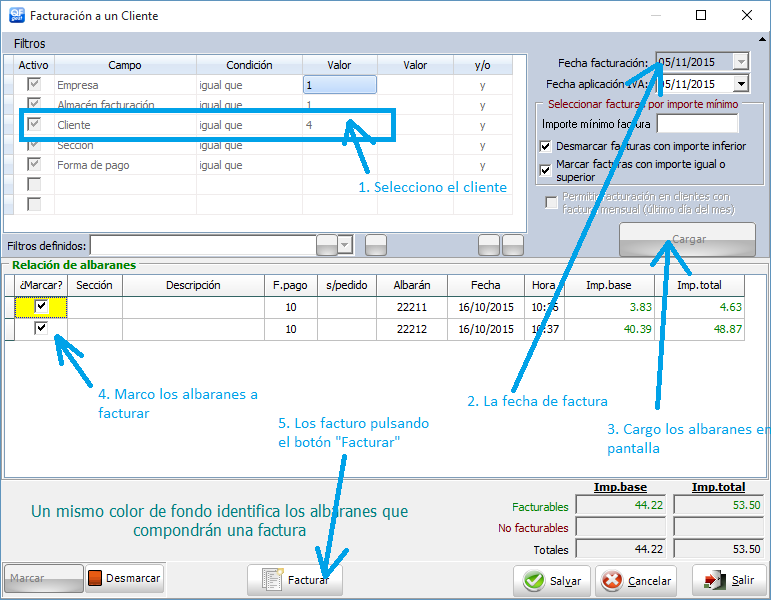Image resolution: width=771 pixels, height=600 pixels.
Task: Uncheck Desmarcar facturas con importe inferior
Action: (545, 146)
